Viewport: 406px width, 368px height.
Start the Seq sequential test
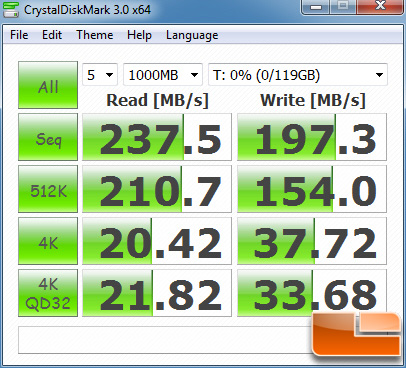[48, 137]
